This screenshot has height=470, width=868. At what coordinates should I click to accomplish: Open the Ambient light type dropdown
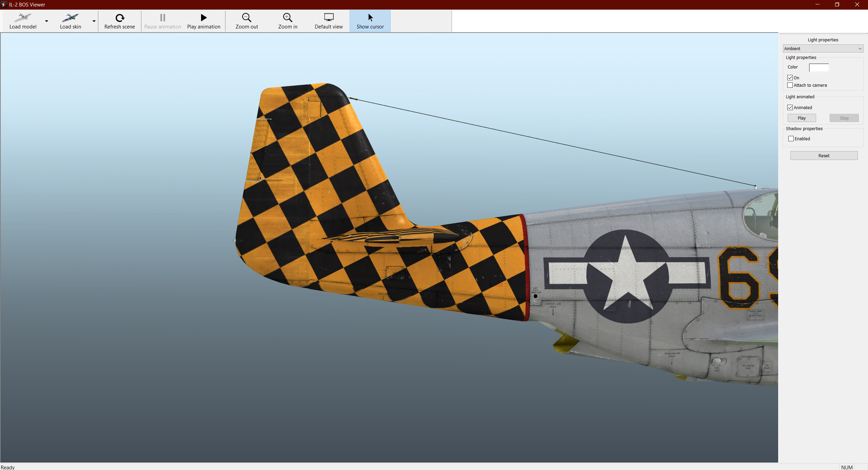pos(823,48)
